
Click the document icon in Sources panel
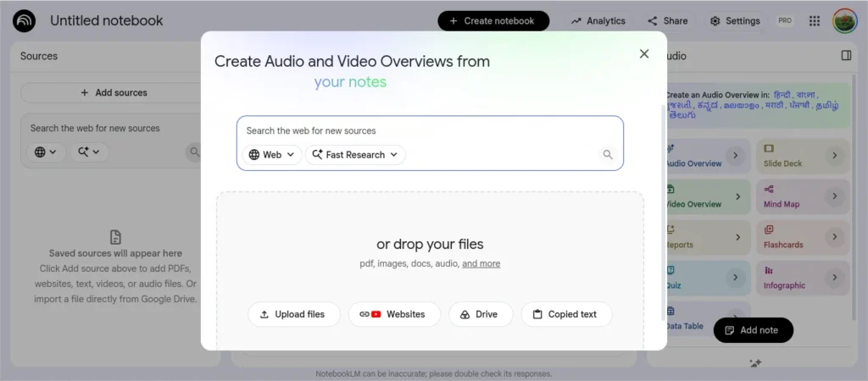click(115, 237)
